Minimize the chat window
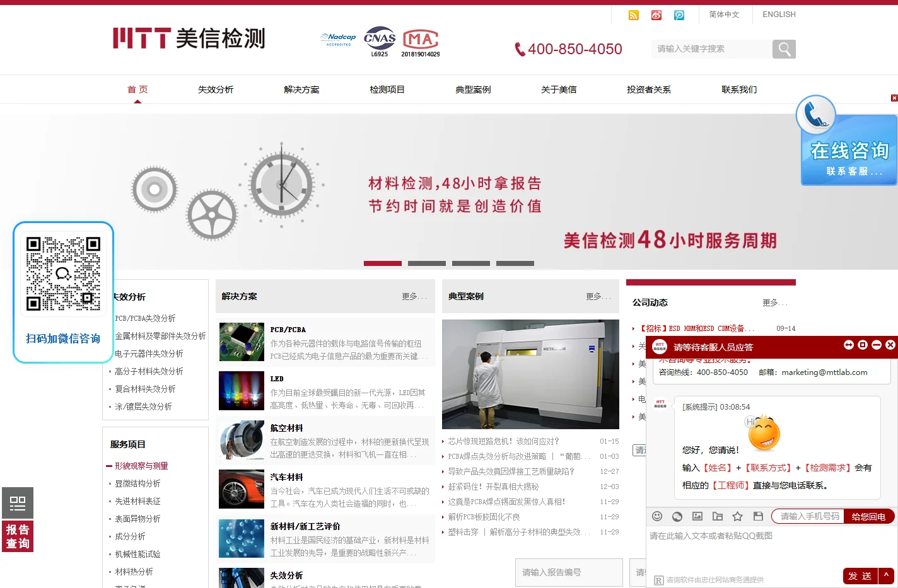This screenshot has width=898, height=588. tap(877, 345)
